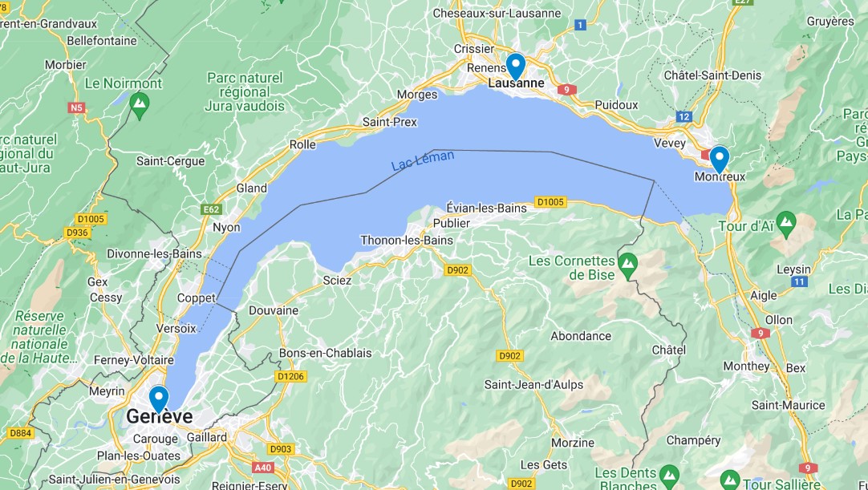
Task: Click the Parc naturel régional Jura vaudois label
Action: tap(245, 92)
